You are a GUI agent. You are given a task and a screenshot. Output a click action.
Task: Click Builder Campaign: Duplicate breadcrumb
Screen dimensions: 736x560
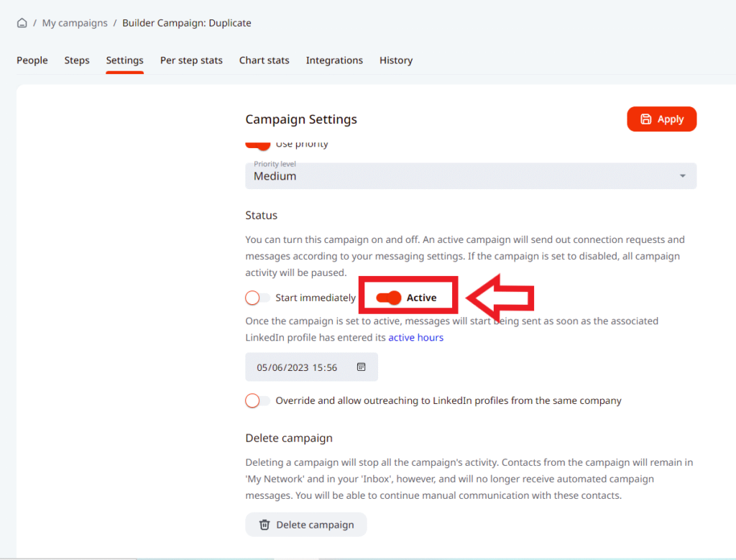pos(186,23)
